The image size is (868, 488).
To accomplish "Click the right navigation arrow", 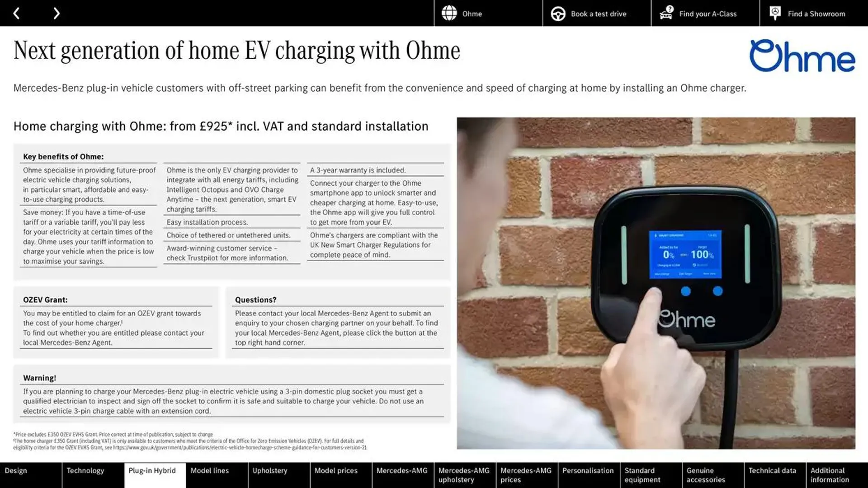I will (56, 13).
